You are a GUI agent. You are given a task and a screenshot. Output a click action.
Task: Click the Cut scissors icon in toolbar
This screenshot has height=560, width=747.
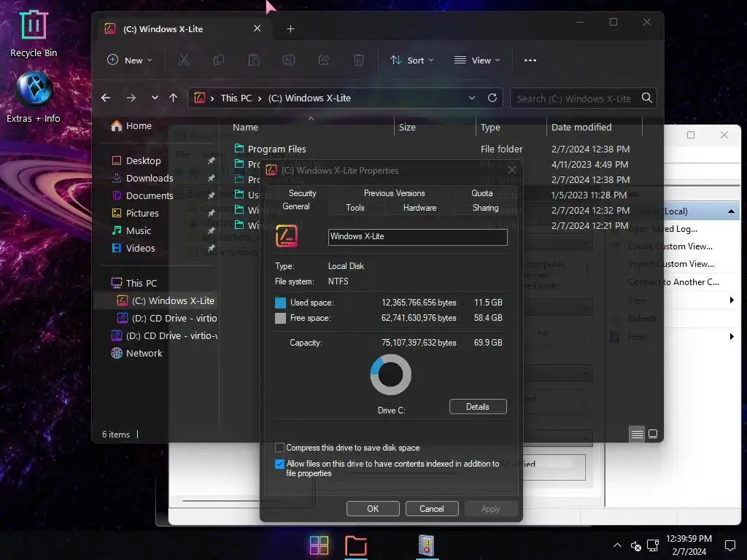coord(183,60)
